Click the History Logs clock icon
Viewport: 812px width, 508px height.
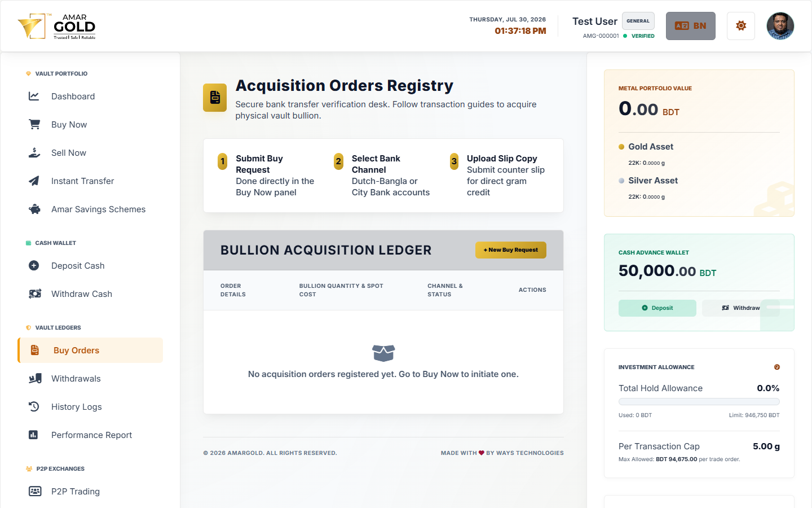[x=34, y=406]
